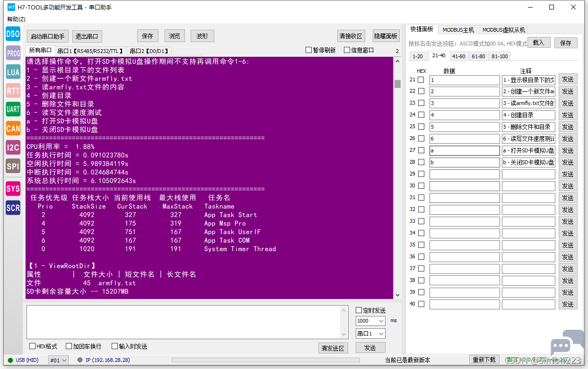
Task: Select the UART serial assistant icon
Action: (13, 109)
